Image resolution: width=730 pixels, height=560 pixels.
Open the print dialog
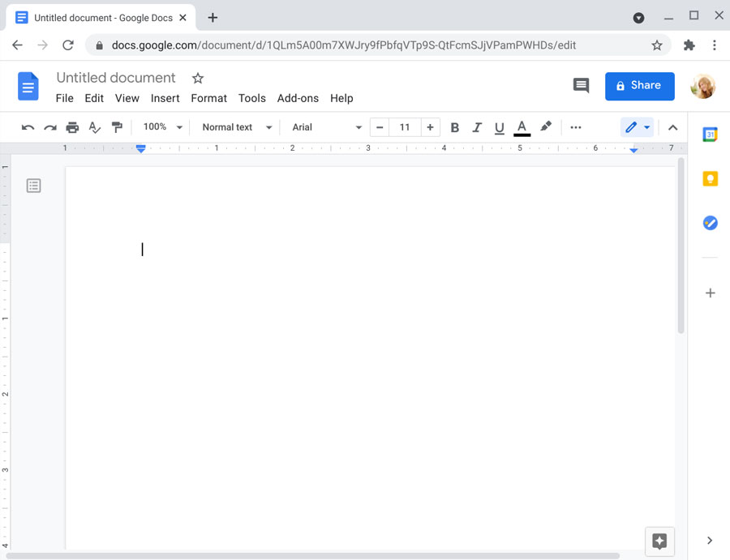(72, 127)
